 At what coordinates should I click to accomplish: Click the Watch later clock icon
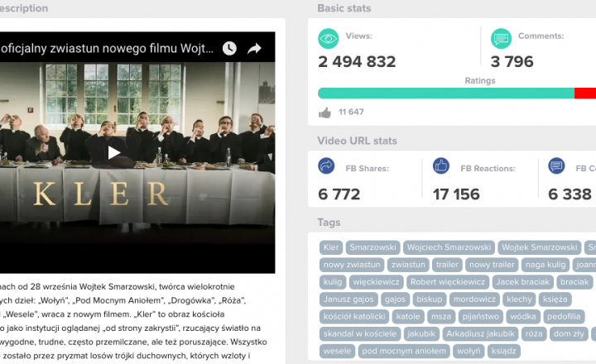[x=229, y=48]
